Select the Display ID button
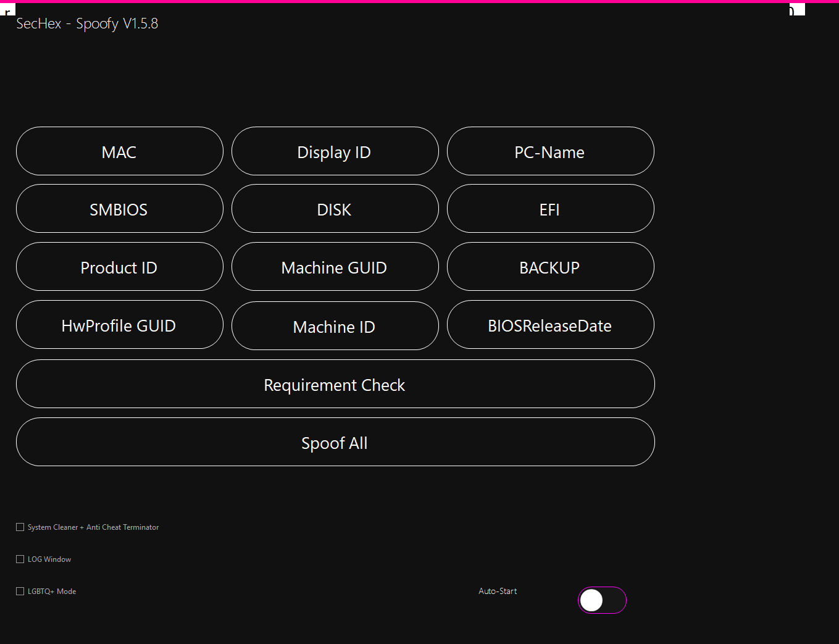 tap(335, 151)
